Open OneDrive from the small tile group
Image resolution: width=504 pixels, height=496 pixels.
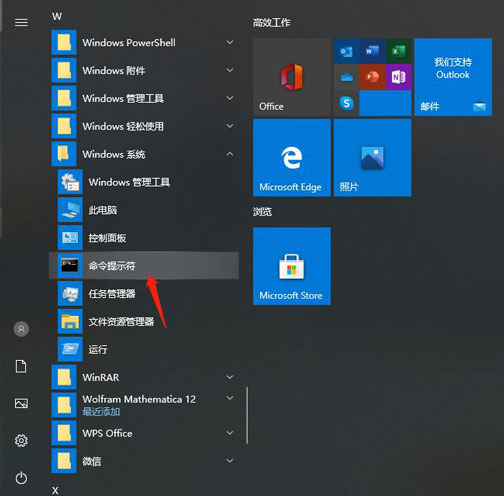pyautogui.click(x=346, y=77)
